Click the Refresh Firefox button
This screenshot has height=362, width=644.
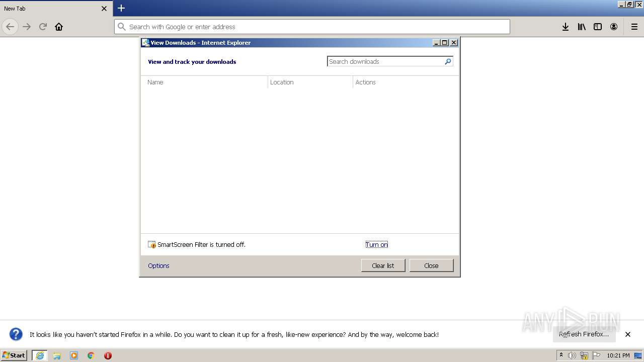click(x=584, y=334)
